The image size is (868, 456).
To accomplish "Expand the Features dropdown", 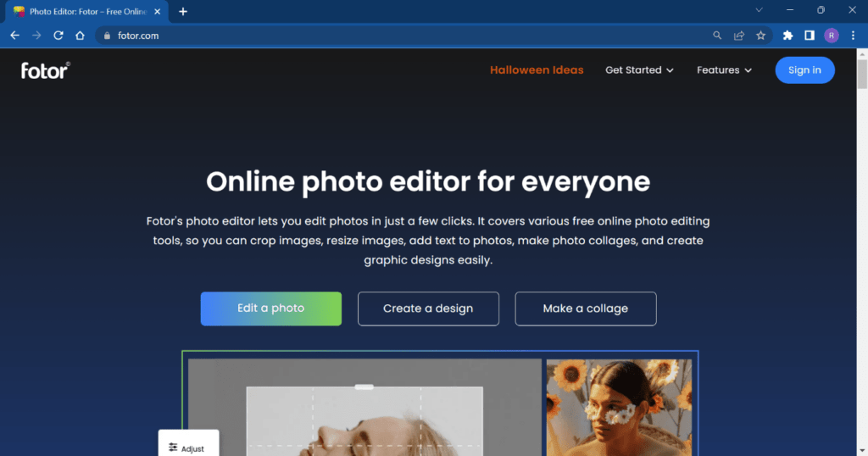I will pos(724,70).
